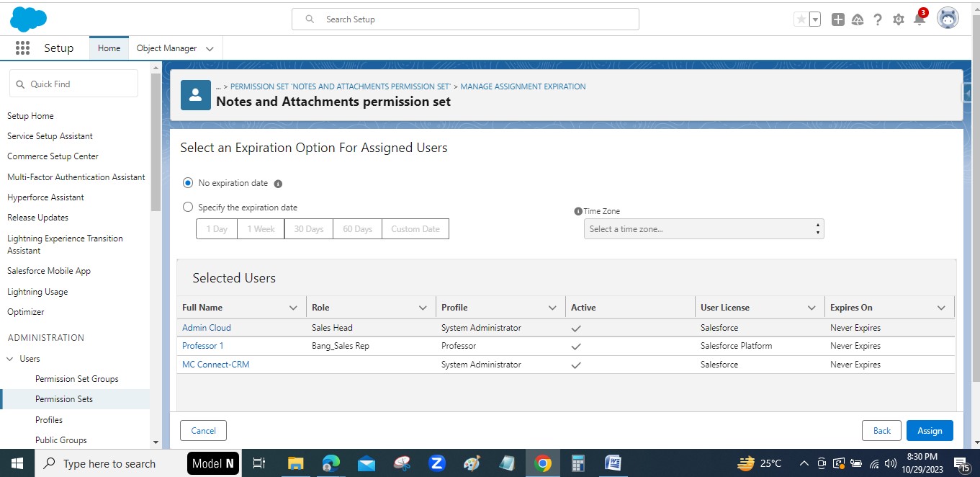The width and height of the screenshot is (980, 477).
Task: Open the Setup gear icon
Action: pos(898,19)
